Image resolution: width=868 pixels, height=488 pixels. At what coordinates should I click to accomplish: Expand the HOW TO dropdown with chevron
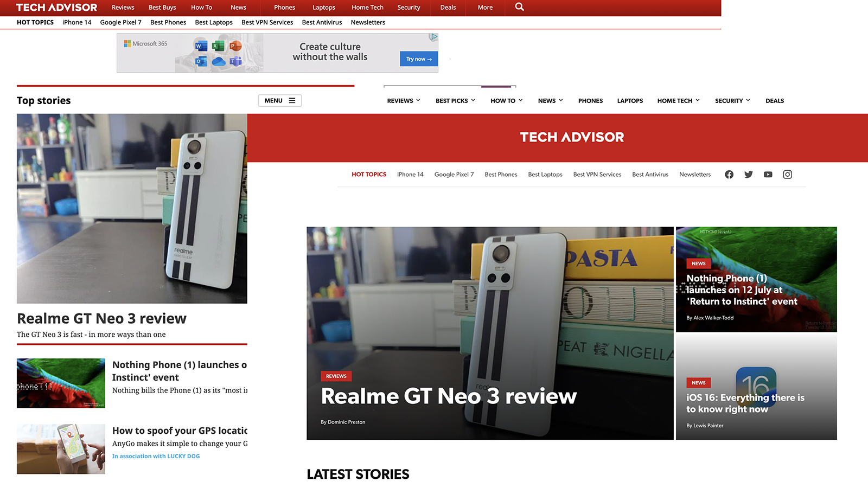click(x=507, y=101)
